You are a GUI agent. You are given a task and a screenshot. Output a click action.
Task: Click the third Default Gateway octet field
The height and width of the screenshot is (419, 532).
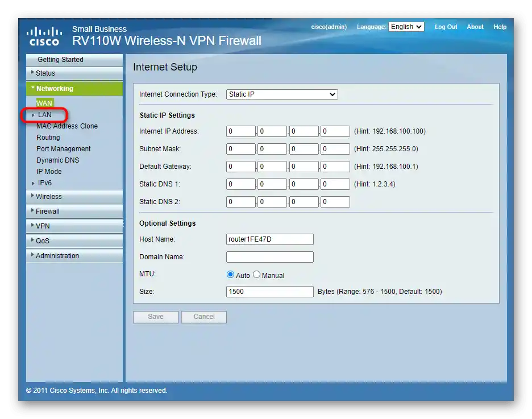pyautogui.click(x=304, y=167)
